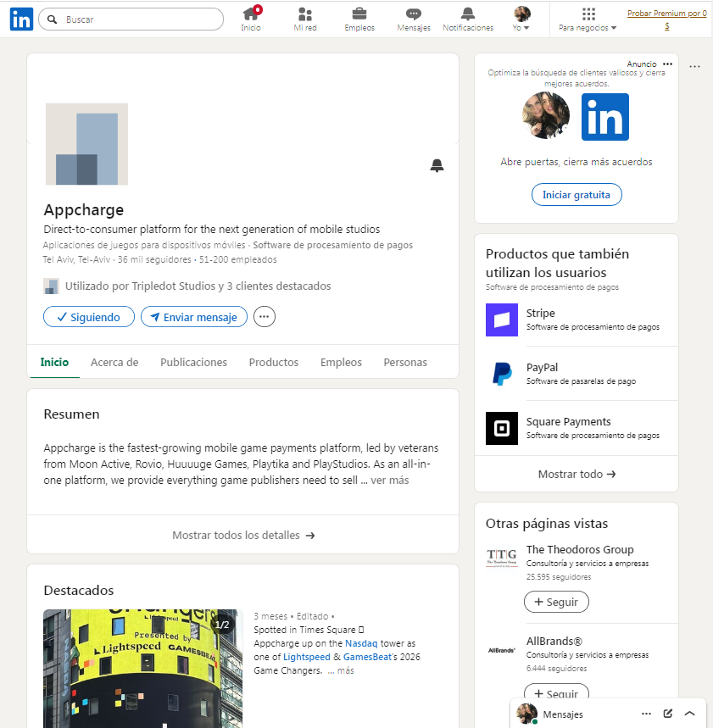The height and width of the screenshot is (728, 713).
Task: Expand summary with ver más
Action: 390,480
